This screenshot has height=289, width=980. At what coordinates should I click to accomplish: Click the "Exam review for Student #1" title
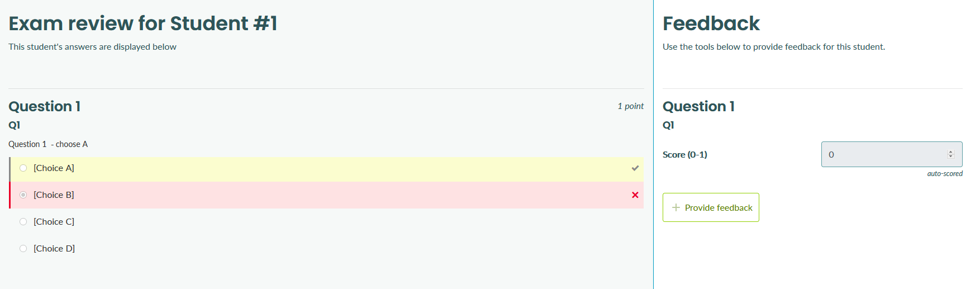pyautogui.click(x=143, y=23)
